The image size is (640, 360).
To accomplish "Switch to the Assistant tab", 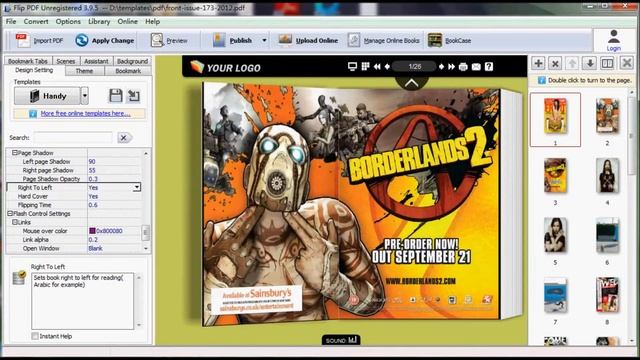I will tap(96, 61).
